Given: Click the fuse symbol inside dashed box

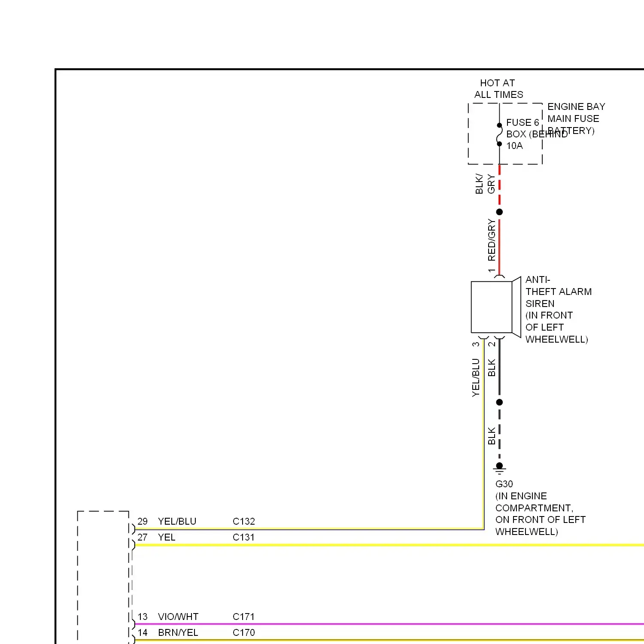Looking at the screenshot, I should click(x=499, y=134).
